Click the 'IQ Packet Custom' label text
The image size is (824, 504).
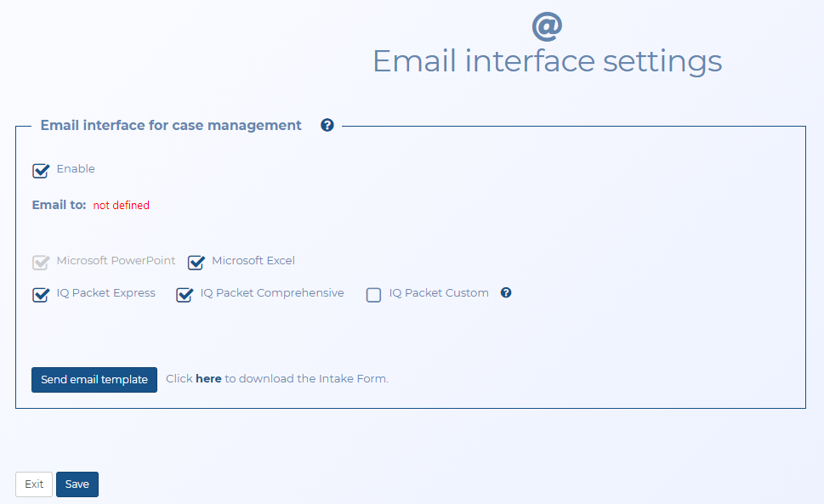coord(439,293)
